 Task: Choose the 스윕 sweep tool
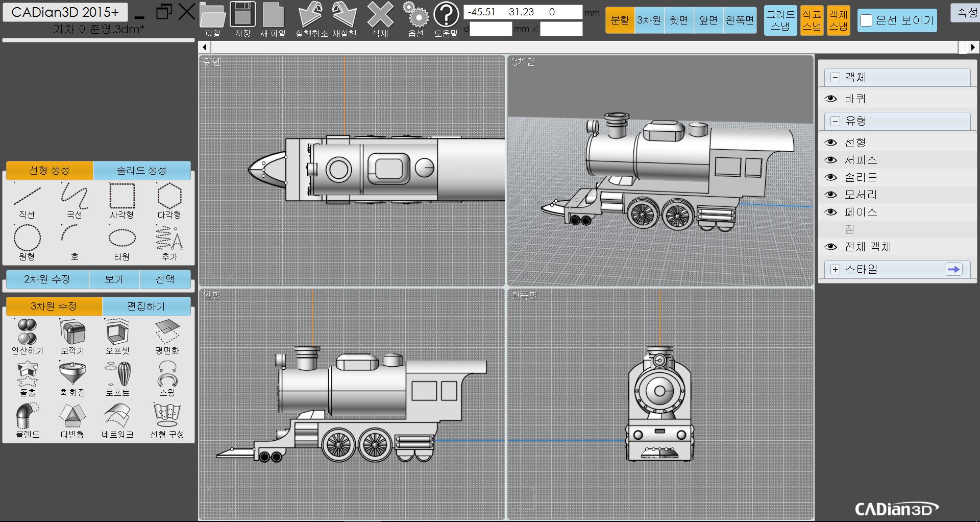167,374
